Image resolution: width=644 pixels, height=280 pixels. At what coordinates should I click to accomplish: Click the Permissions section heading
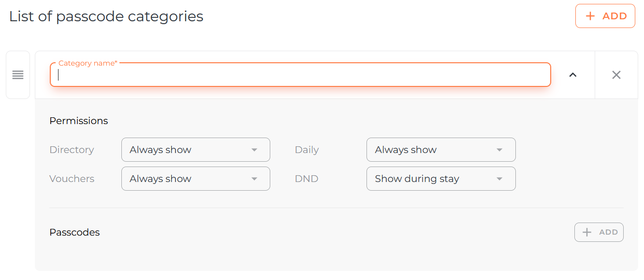(79, 121)
